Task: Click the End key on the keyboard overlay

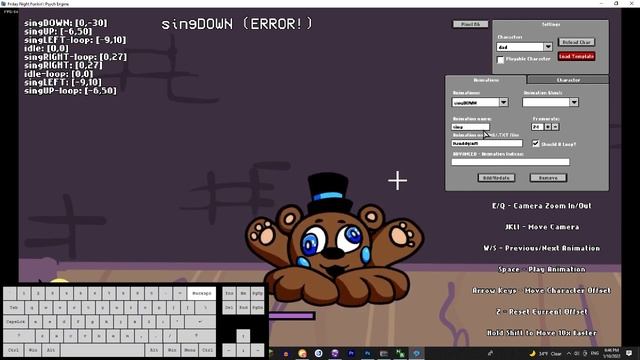Action: point(243,307)
